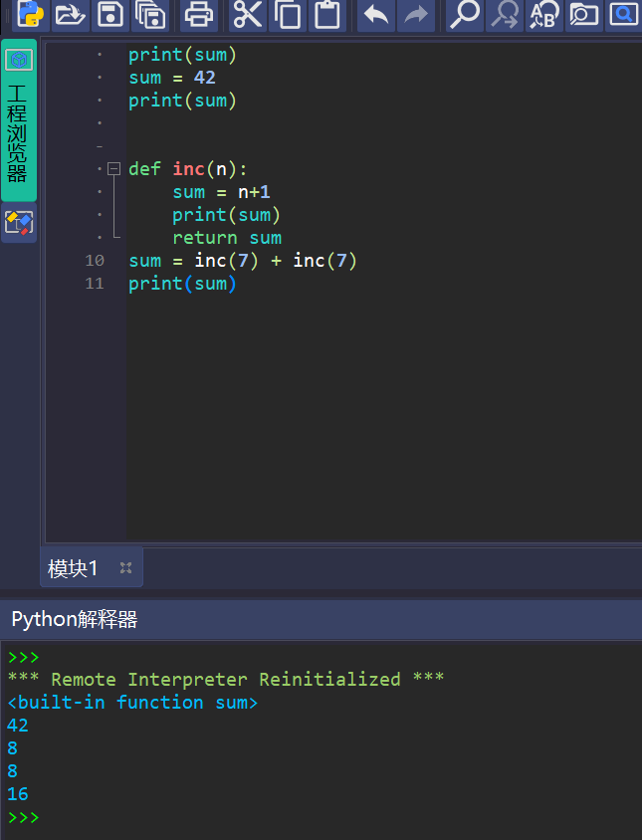This screenshot has width=642, height=840.
Task: Create a new Python module file
Action: coord(31,15)
